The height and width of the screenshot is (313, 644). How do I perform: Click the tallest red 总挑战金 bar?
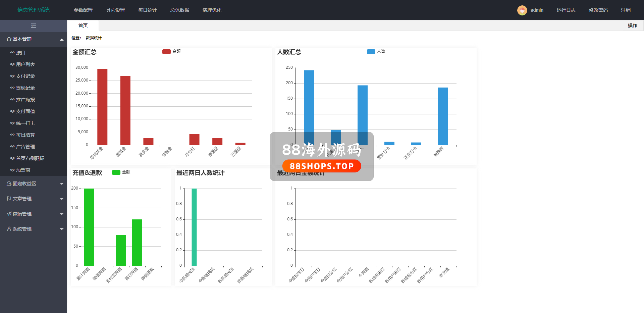tap(102, 107)
